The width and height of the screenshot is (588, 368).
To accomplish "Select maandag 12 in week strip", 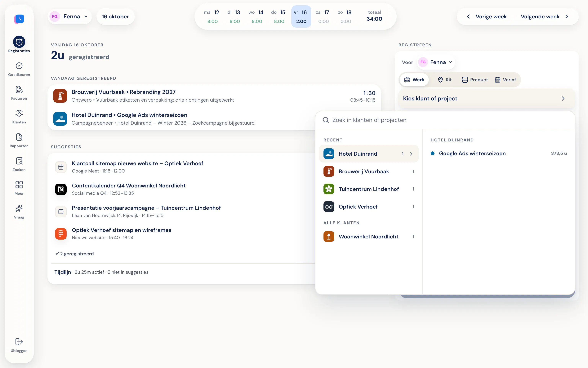I will pos(212,16).
